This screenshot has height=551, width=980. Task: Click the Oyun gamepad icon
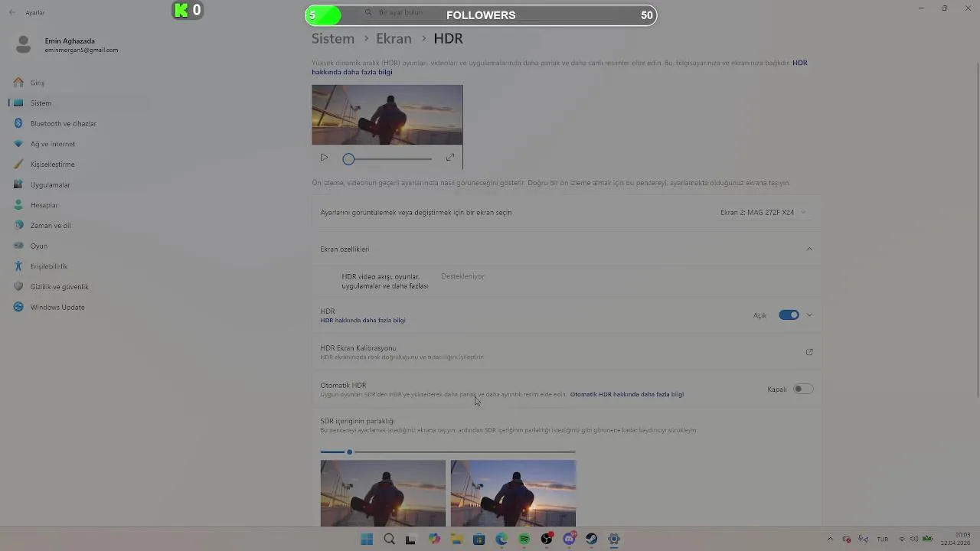click(18, 246)
